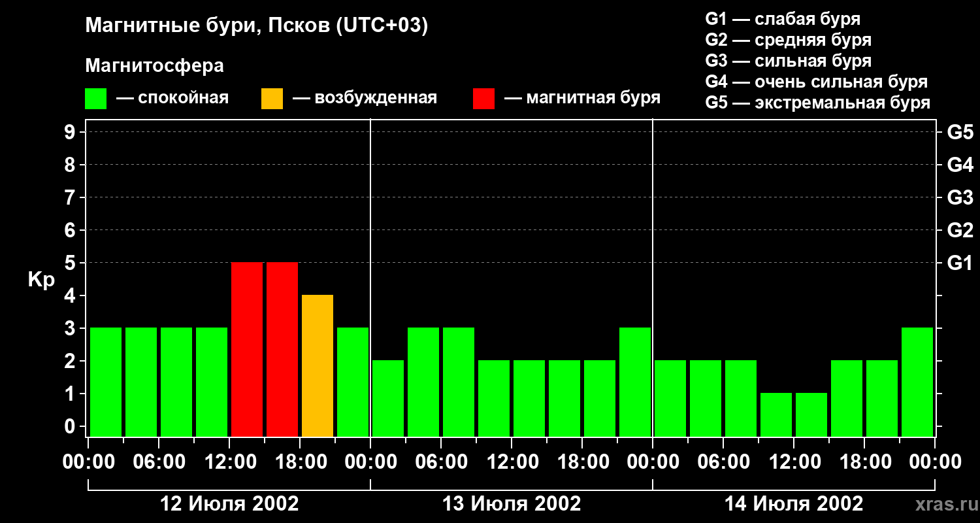Click the green bar after the orange bar, 12 July
Viewport: 980px width, 523px height.
click(353, 382)
